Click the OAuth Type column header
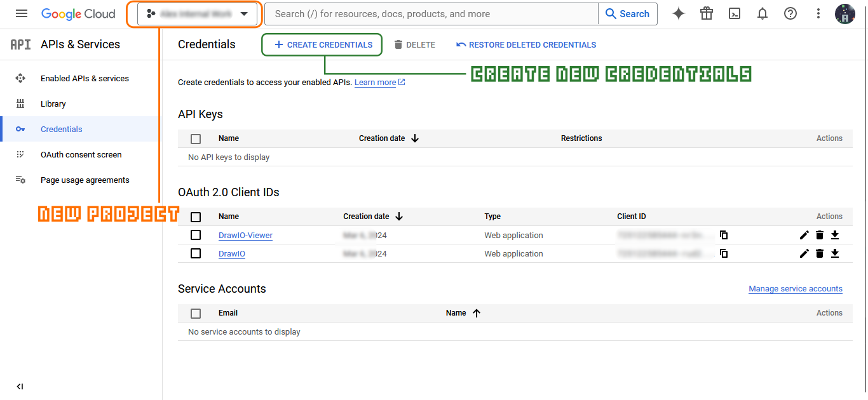This screenshot has height=400, width=868. coord(492,217)
